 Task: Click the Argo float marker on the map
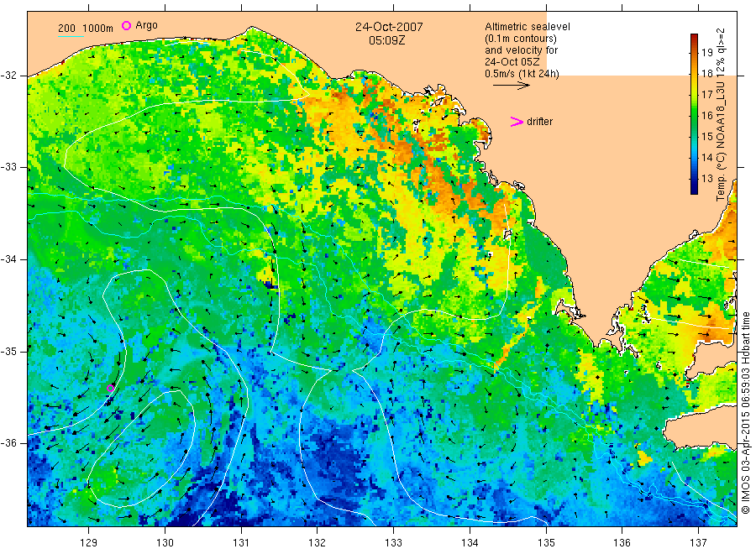110,389
